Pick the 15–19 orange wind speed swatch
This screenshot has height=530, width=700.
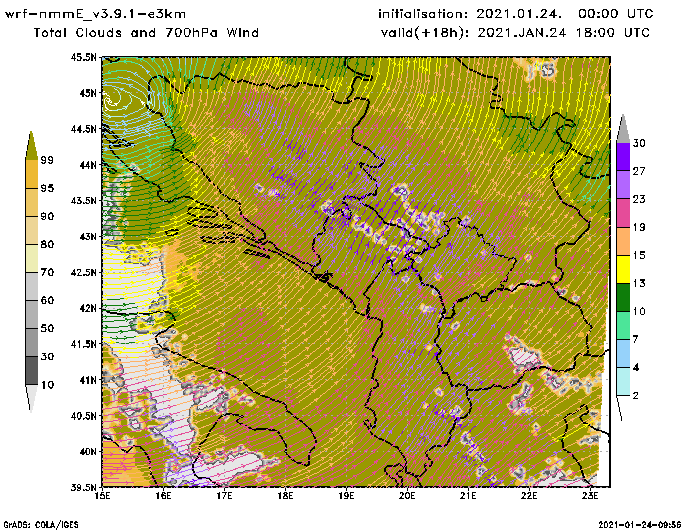pyautogui.click(x=623, y=241)
